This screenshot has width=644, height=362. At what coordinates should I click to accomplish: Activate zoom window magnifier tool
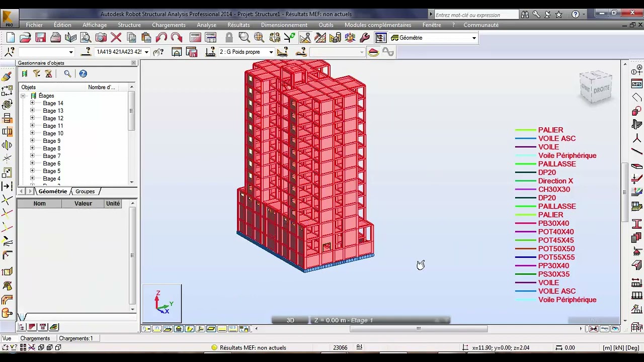244,38
